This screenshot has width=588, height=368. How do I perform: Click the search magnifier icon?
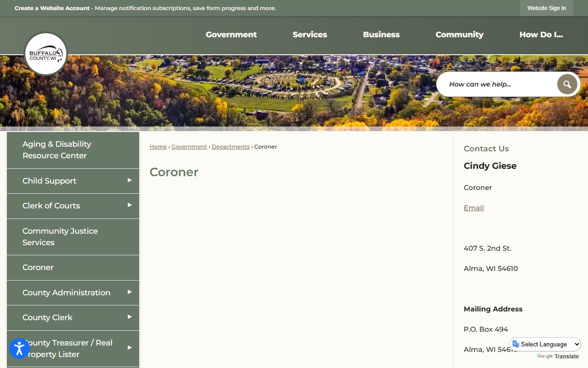pyautogui.click(x=567, y=84)
